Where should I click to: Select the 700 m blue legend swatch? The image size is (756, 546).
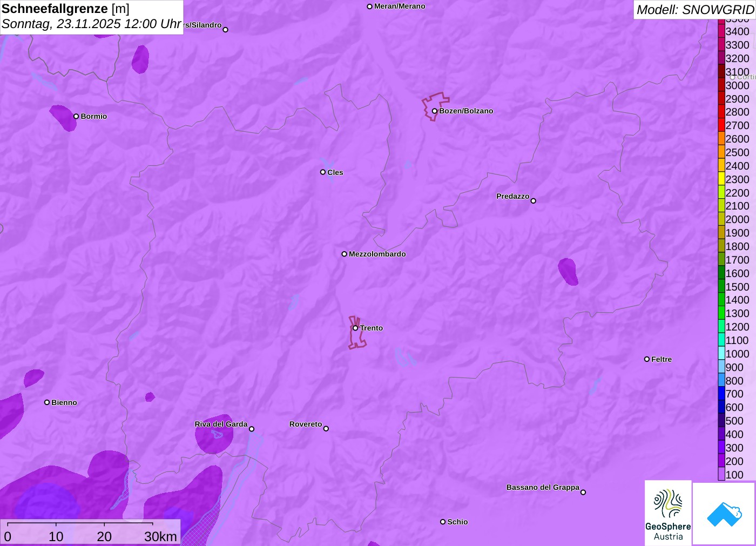721,394
